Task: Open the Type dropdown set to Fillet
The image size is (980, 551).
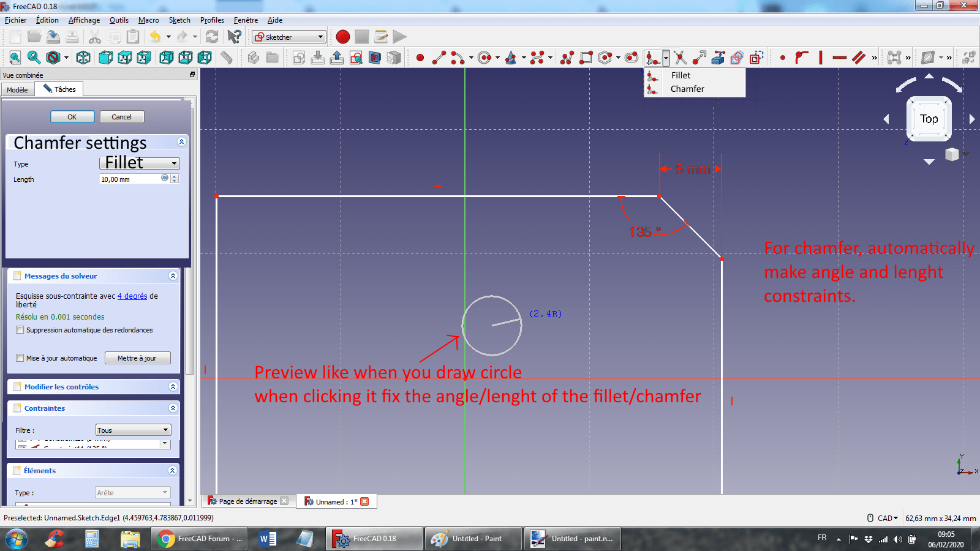Action: click(x=139, y=163)
